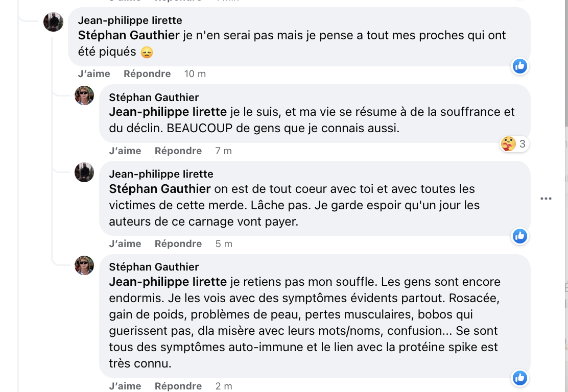The image size is (568, 392).
Task: Open the three-dots options menu beside the comment
Action: point(546,199)
